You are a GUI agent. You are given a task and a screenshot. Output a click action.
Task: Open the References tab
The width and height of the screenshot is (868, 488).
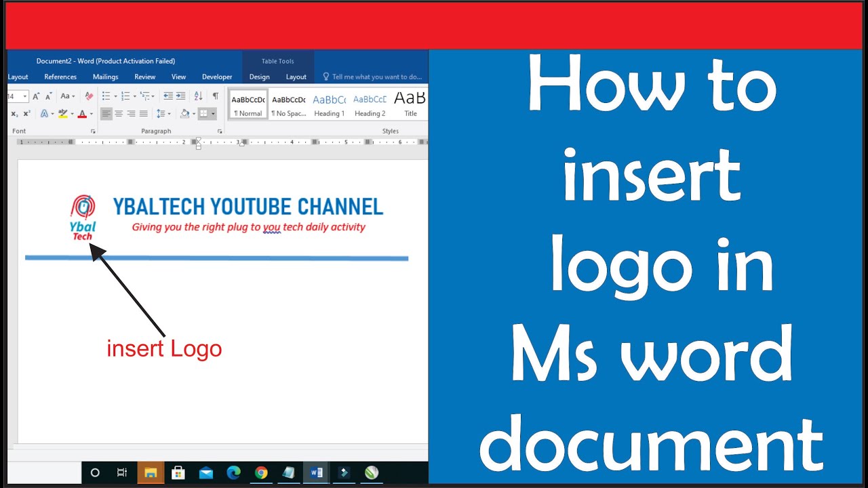[60, 77]
